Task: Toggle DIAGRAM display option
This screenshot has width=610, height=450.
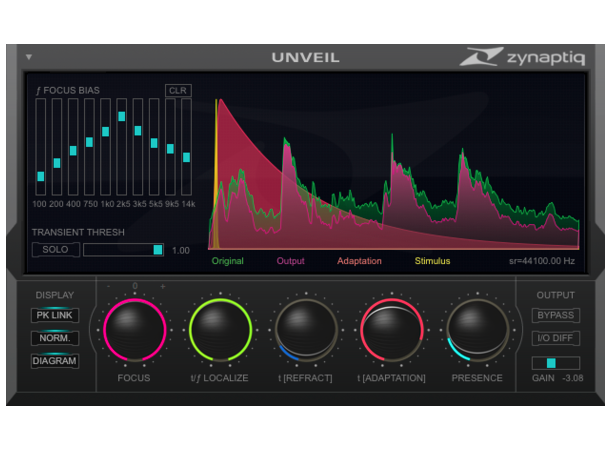Action: click(x=55, y=361)
